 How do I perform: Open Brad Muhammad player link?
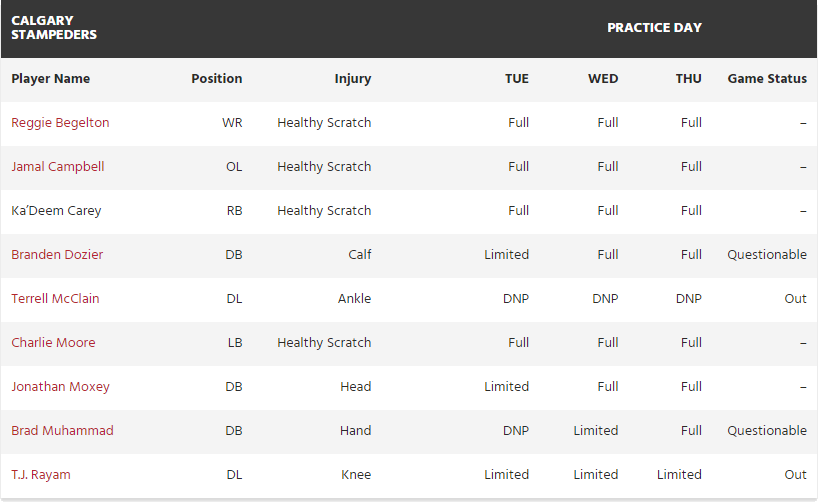click(62, 431)
